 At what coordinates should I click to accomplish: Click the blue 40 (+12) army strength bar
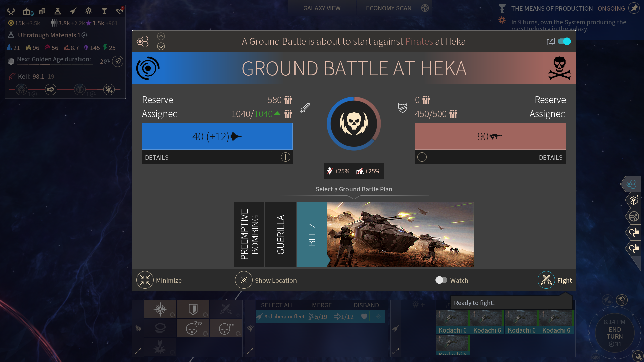click(217, 136)
